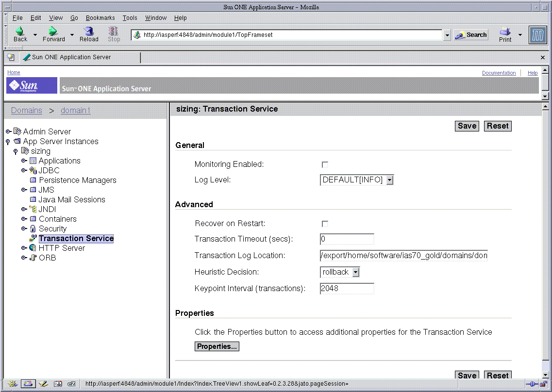Click the bottom Save button

click(467, 375)
